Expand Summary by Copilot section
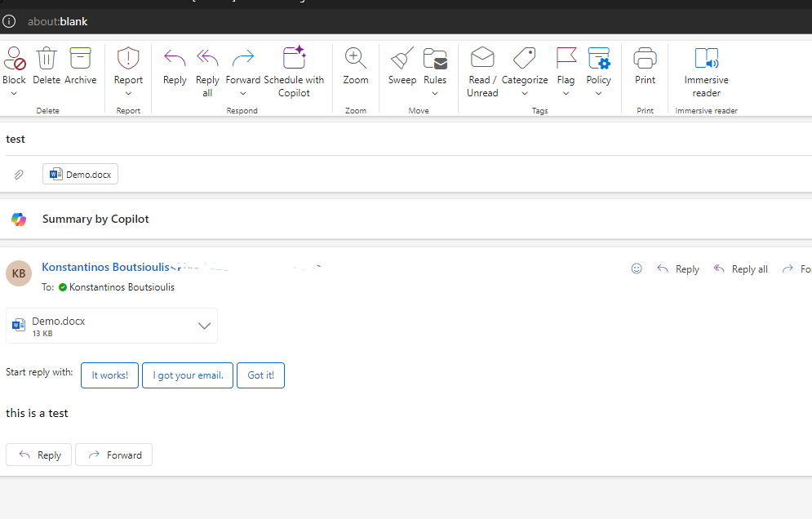The width and height of the screenshot is (812, 519). pos(95,219)
